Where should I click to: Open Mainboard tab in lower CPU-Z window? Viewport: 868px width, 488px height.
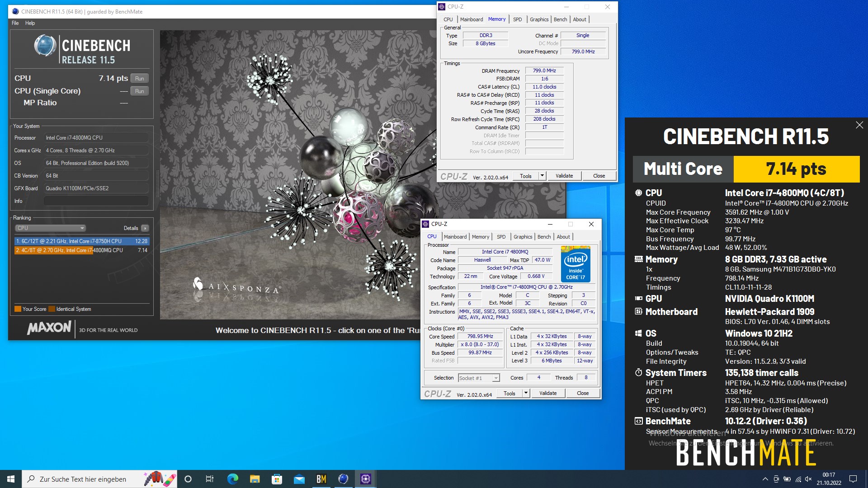[455, 237]
